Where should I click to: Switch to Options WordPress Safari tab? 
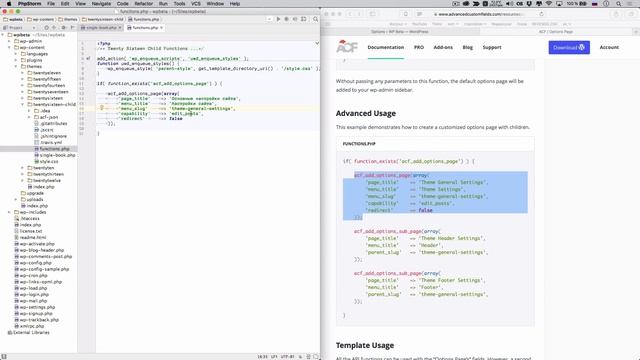point(400,31)
